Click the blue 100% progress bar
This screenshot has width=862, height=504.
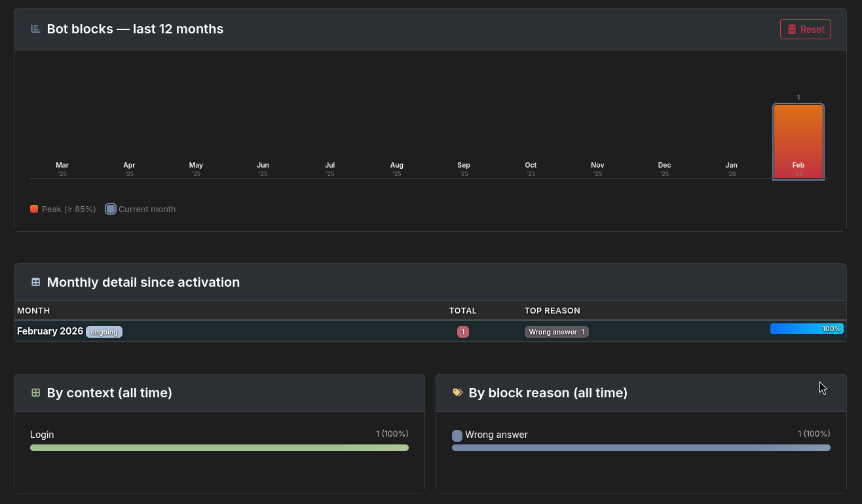pyautogui.click(x=806, y=329)
